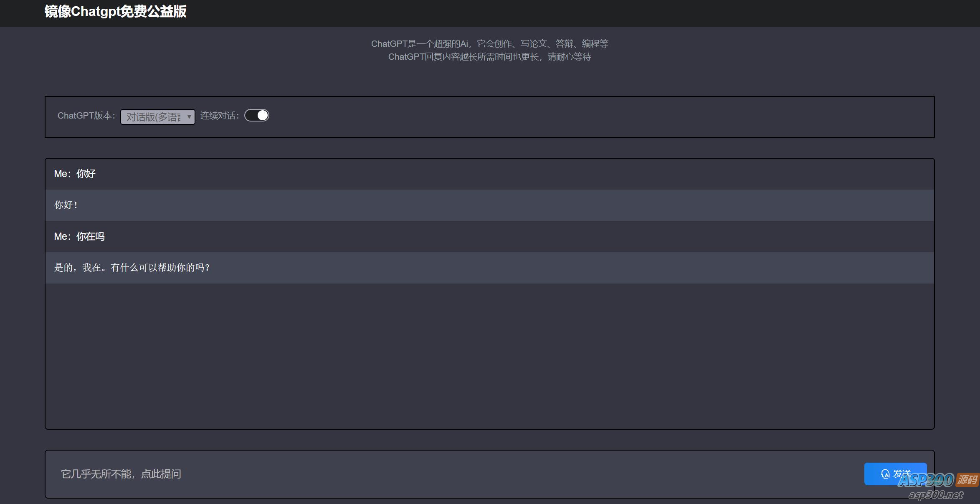Click the reply '是的,我在。有什么可以帮助你的吗?'
Image resolution: width=980 pixels, height=504 pixels.
[132, 268]
